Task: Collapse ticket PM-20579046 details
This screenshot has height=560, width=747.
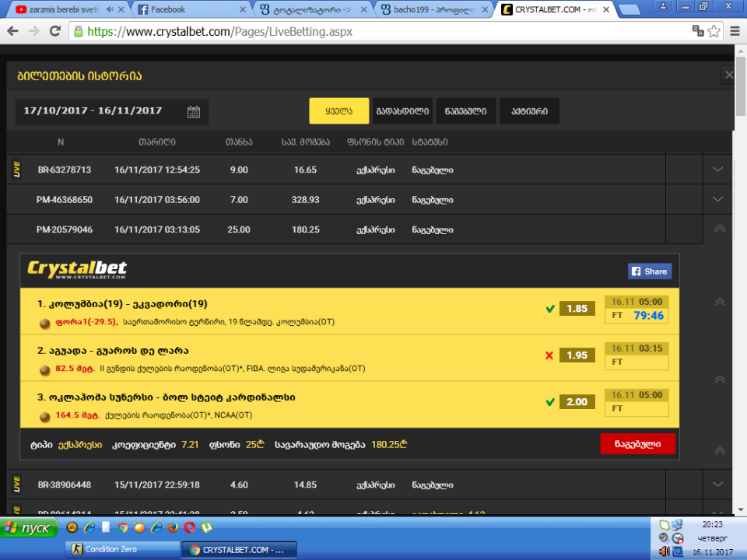Action: 719,229
